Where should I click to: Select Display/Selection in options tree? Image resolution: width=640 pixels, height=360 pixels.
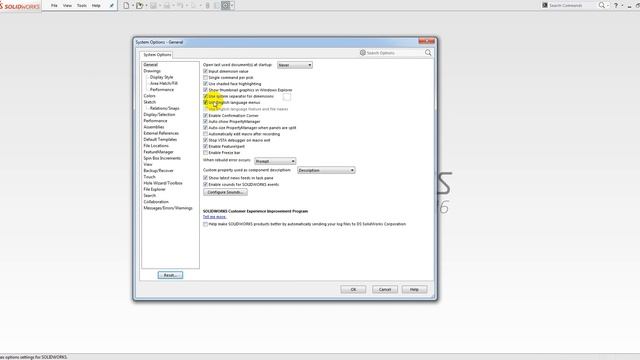159,115
